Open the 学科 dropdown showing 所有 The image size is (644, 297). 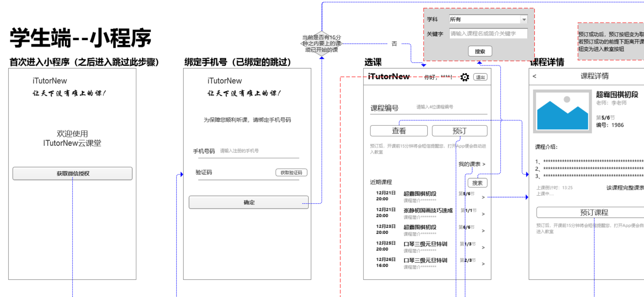pyautogui.click(x=488, y=19)
